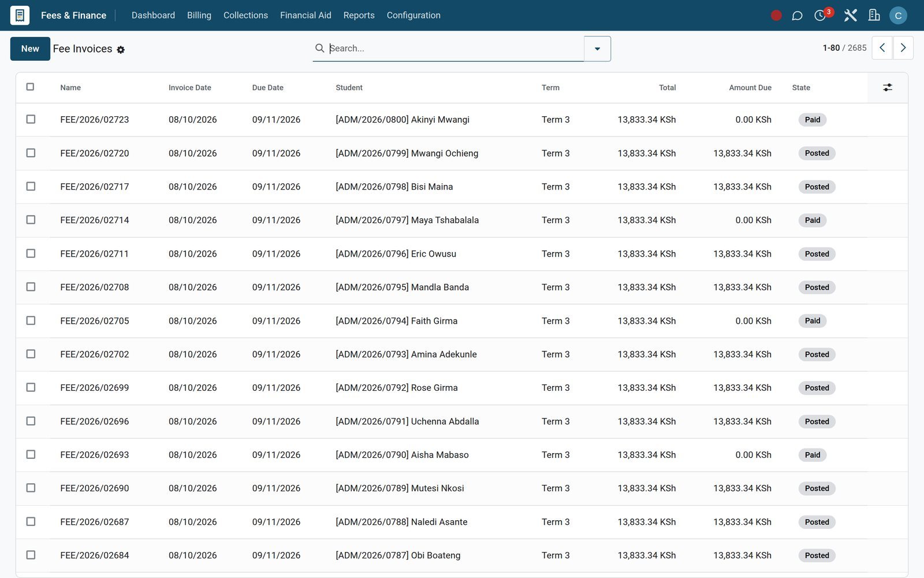Viewport: 924px width, 578px height.
Task: Tick the checkbox for FEE/2026/02720
Action: point(31,153)
